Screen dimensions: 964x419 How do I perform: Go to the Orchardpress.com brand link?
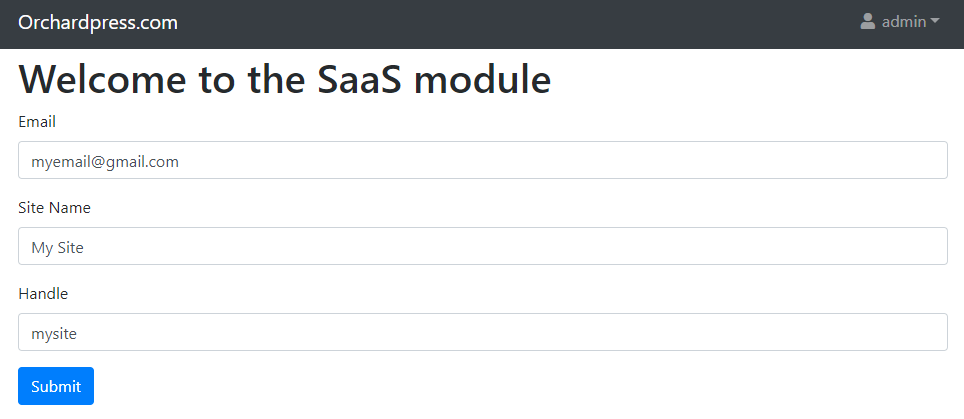(98, 23)
